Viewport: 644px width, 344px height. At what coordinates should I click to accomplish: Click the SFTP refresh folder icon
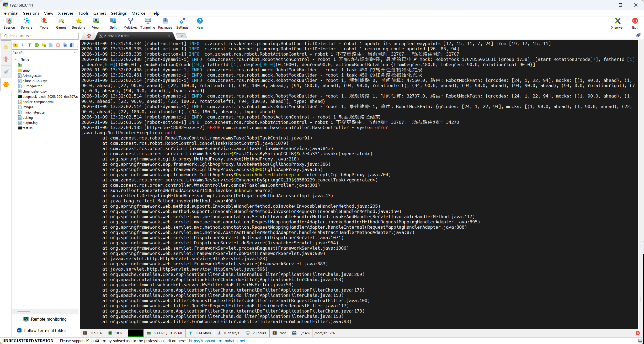coord(37,45)
